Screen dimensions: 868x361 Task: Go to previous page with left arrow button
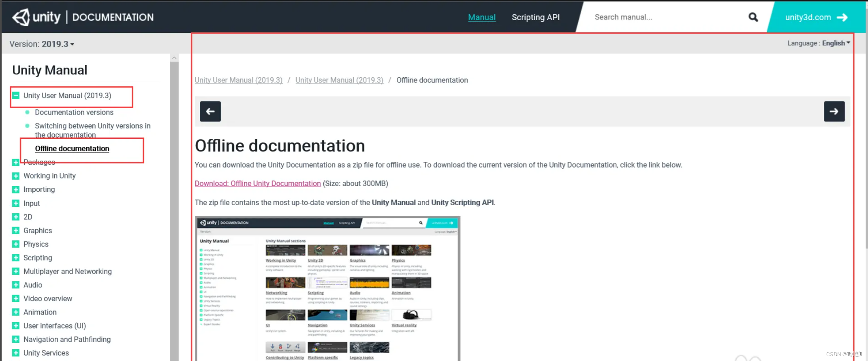tap(210, 111)
